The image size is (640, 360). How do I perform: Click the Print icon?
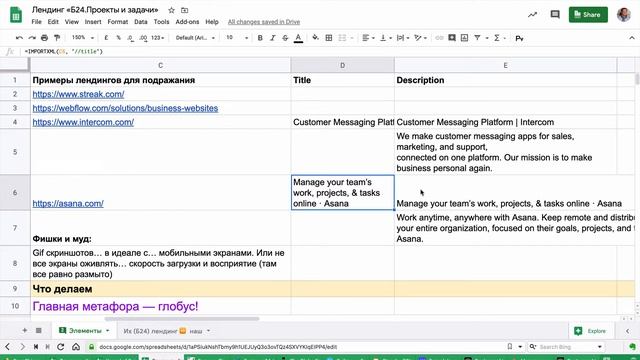pyautogui.click(x=44, y=38)
